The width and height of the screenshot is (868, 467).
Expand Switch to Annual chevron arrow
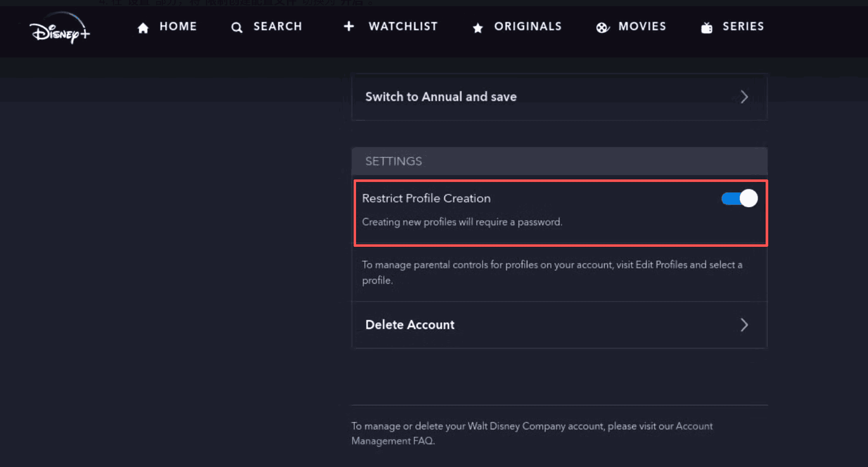[x=744, y=97]
